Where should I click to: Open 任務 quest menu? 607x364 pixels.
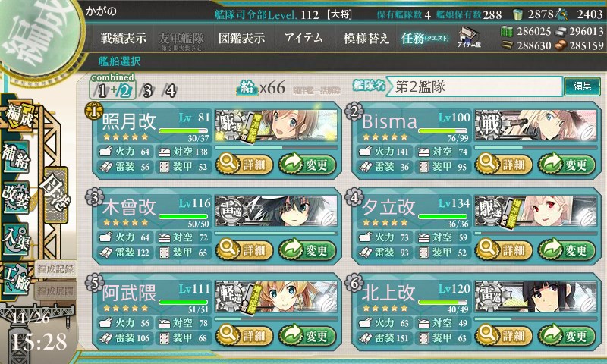point(425,38)
